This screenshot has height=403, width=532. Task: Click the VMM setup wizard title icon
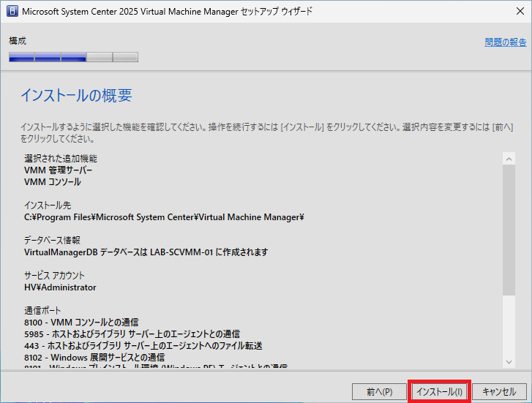(12, 11)
